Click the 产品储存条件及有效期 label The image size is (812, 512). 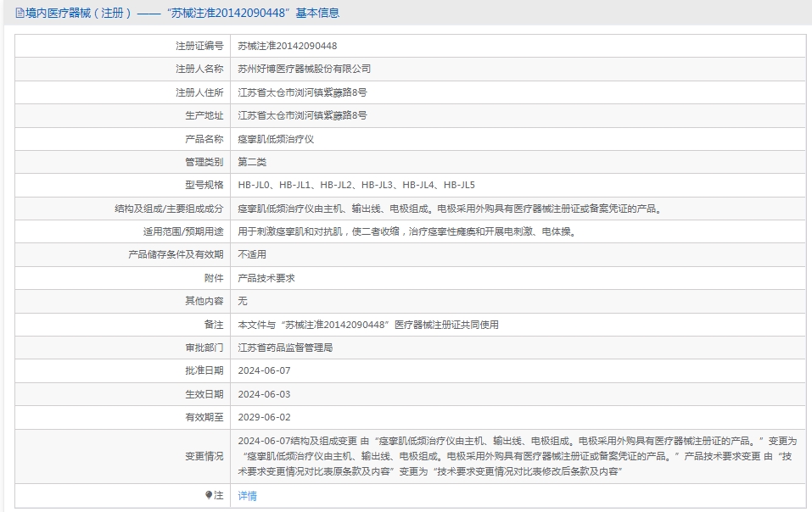point(176,254)
